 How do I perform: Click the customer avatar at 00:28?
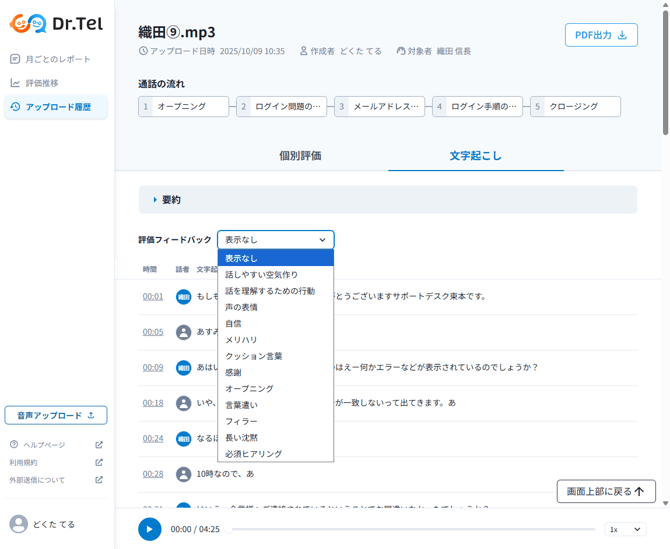pos(184,474)
